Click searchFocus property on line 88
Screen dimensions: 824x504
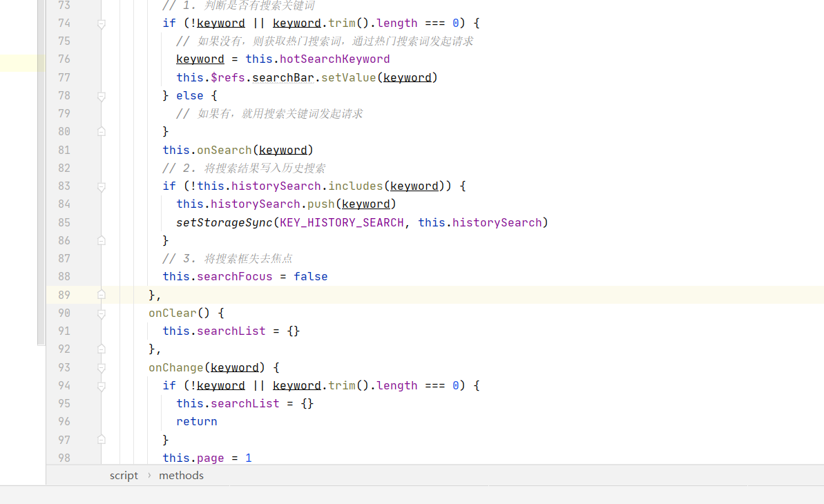pos(234,276)
